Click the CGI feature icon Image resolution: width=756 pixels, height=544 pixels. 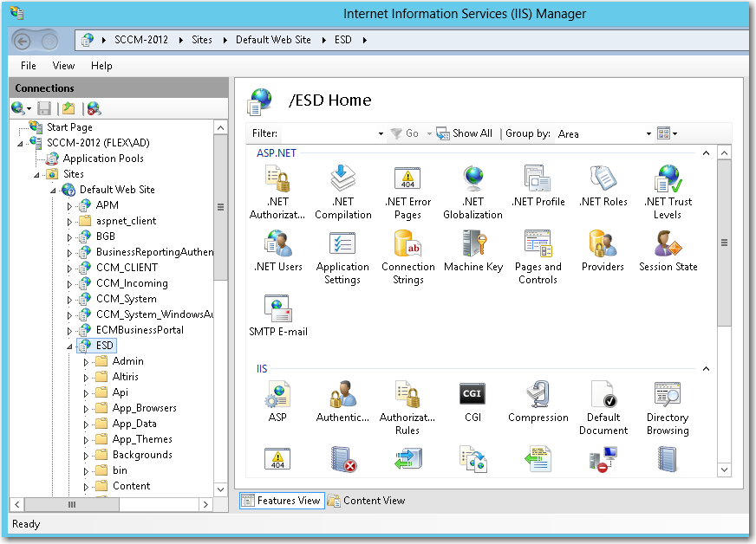coord(472,394)
